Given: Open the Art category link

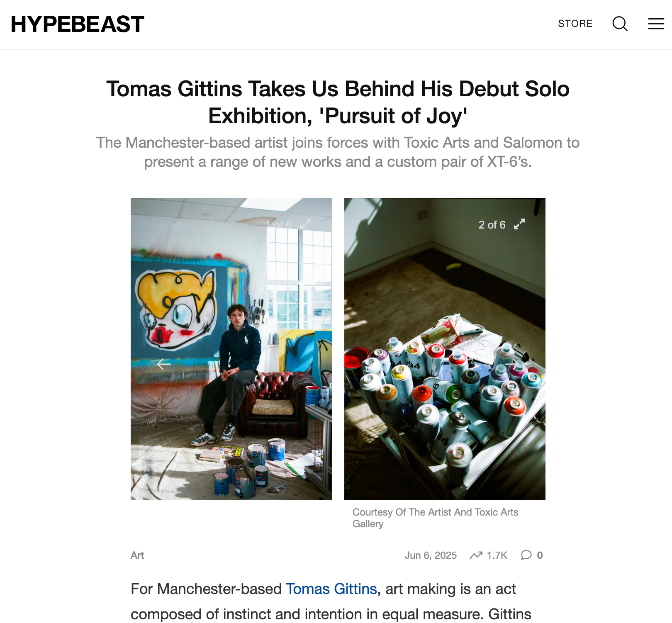Looking at the screenshot, I should tap(137, 555).
